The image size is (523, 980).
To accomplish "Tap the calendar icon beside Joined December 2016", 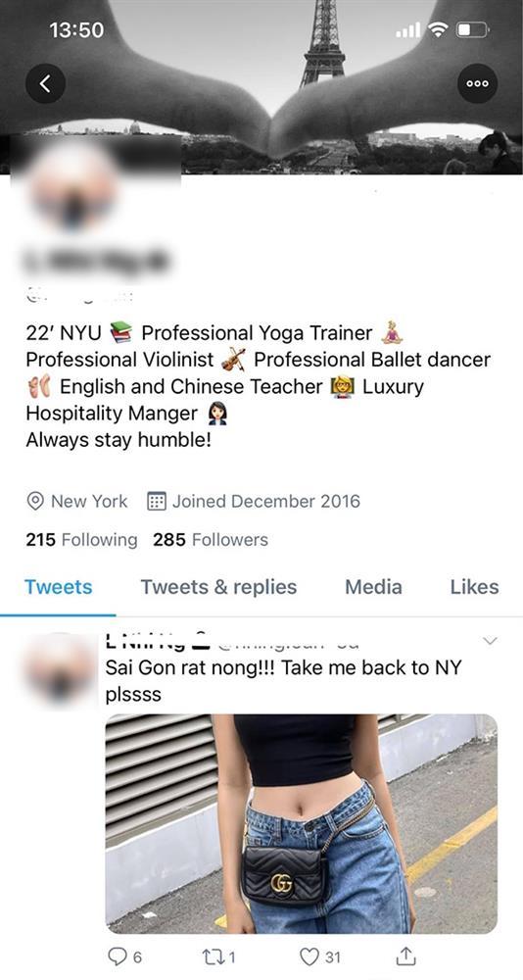I will tap(156, 501).
